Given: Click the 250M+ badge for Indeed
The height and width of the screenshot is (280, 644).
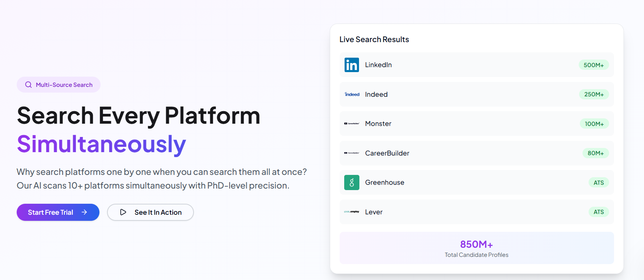Looking at the screenshot, I should [594, 94].
